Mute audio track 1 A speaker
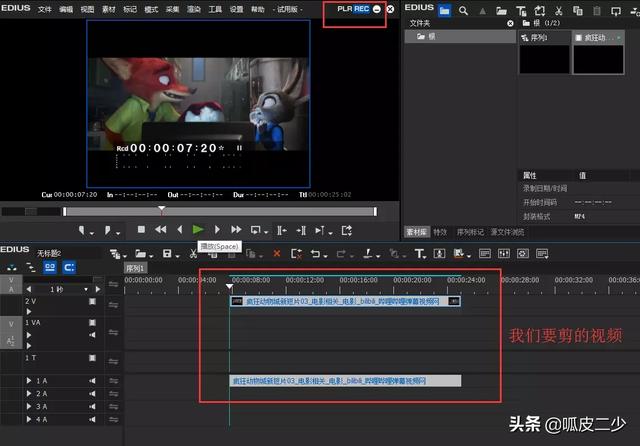The width and height of the screenshot is (640, 446). pyautogui.click(x=93, y=381)
